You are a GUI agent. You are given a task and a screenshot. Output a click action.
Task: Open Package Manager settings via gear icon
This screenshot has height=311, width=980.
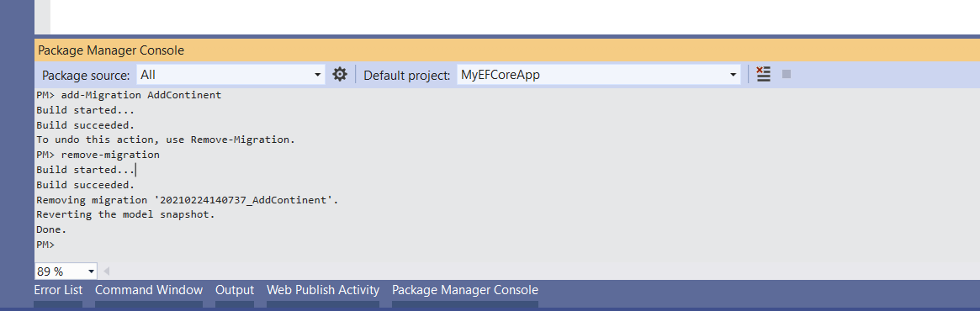339,74
